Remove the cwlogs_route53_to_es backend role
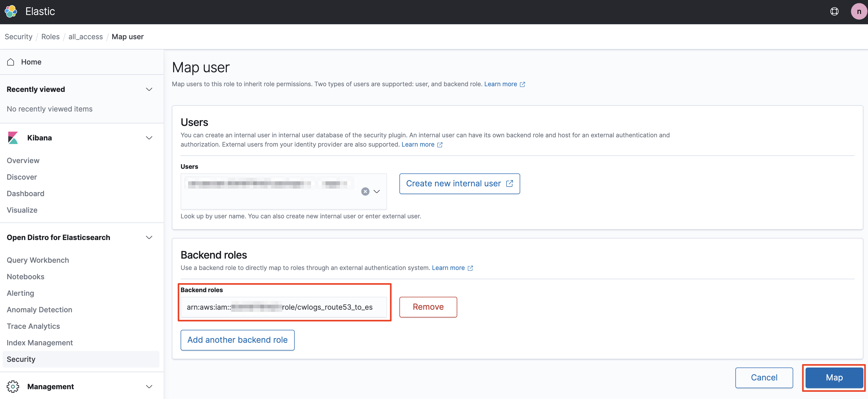This screenshot has height=399, width=868. [428, 307]
